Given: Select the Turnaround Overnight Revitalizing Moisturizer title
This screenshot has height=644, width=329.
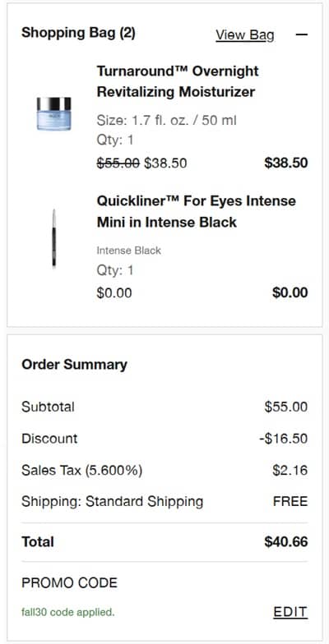Looking at the screenshot, I should click(178, 81).
